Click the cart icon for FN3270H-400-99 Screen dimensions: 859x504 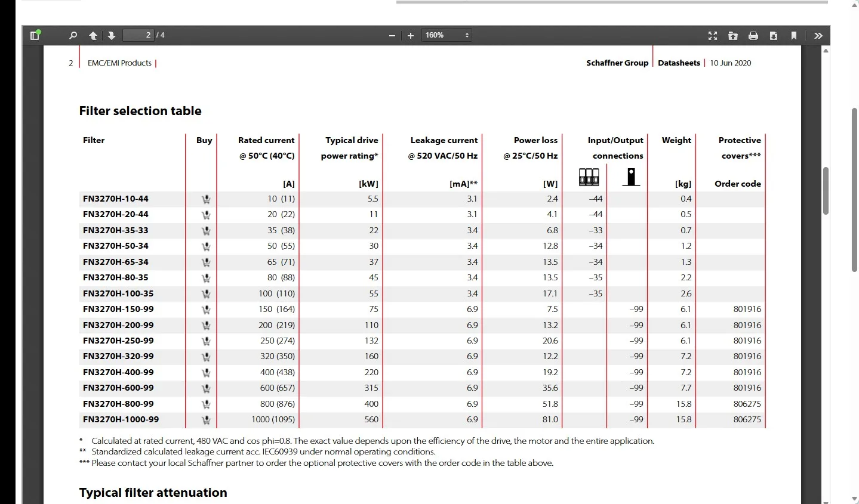click(x=206, y=373)
